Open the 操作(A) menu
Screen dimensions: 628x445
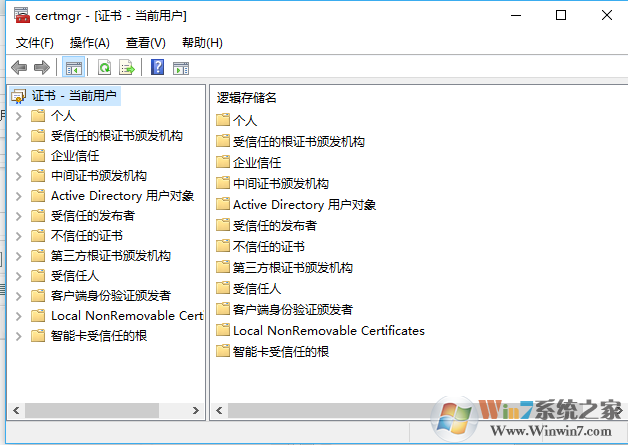[x=90, y=42]
